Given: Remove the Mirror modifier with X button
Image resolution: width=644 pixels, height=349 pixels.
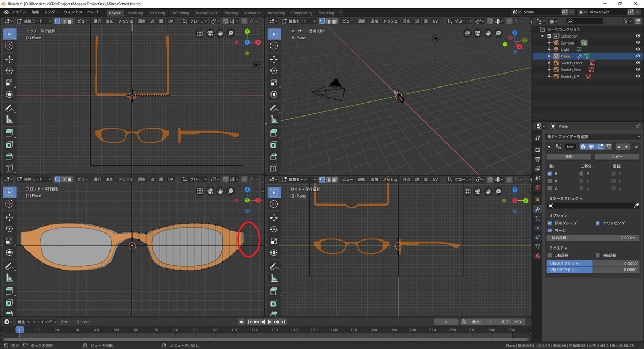Looking at the screenshot, I should point(636,147).
